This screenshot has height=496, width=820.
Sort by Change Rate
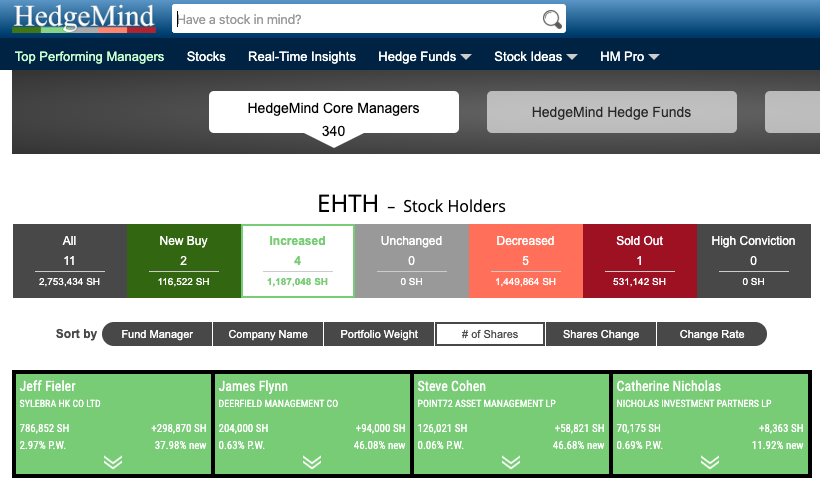click(x=712, y=334)
